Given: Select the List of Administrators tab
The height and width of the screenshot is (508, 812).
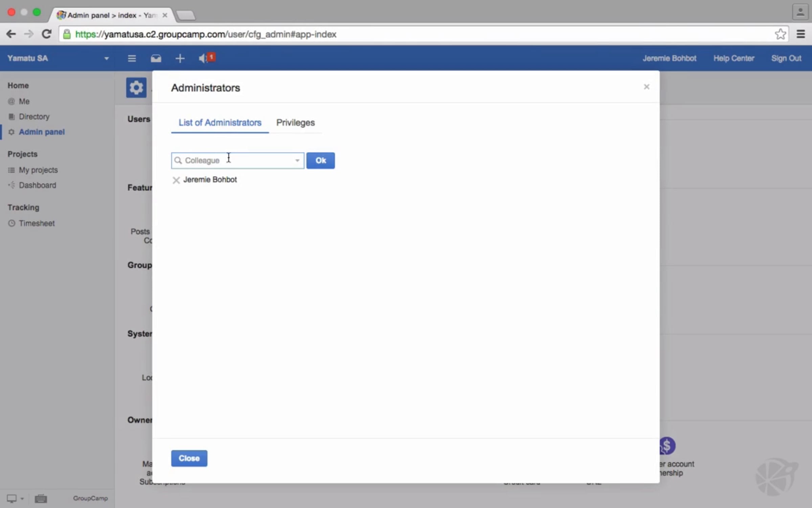Looking at the screenshot, I should 220,123.
